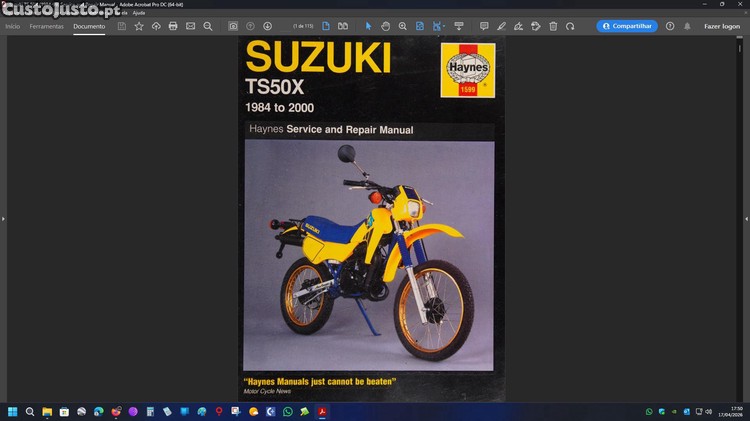
Task: Click the print icon in the toolbar
Action: (x=173, y=26)
